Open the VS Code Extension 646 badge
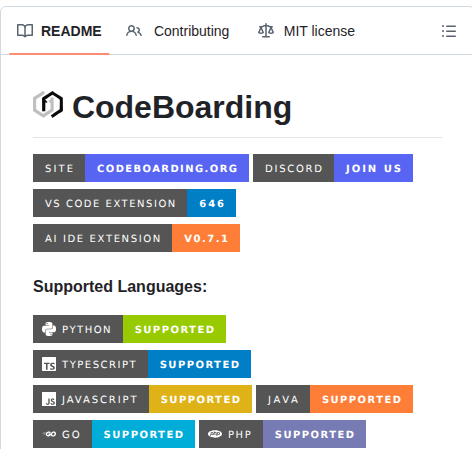 (x=134, y=203)
